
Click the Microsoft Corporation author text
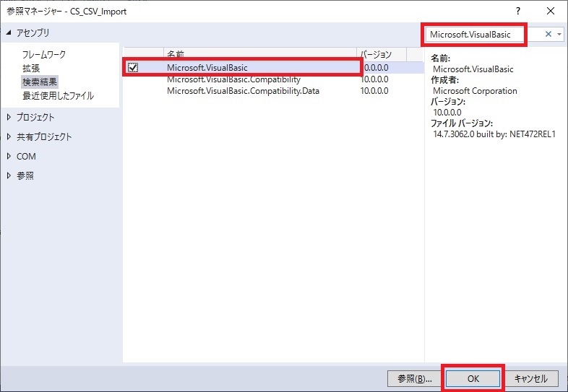click(x=475, y=91)
